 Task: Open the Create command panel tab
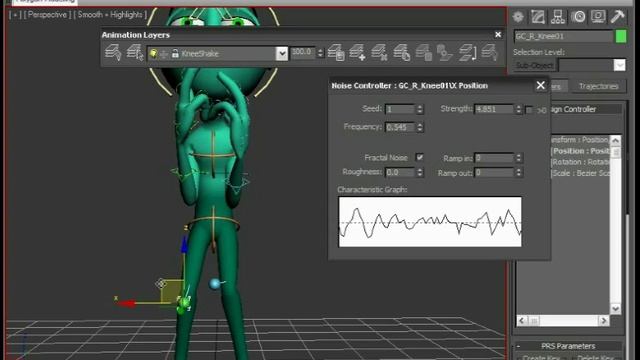[518, 17]
